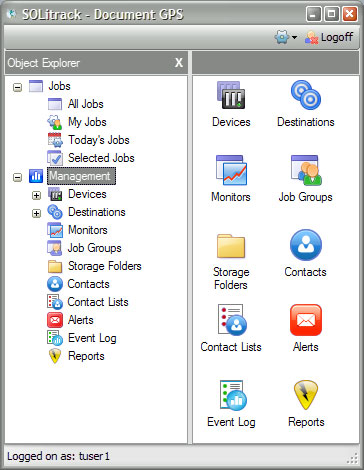364x470 pixels.
Task: Open the Monitors icon in right pane
Action: coord(231,170)
